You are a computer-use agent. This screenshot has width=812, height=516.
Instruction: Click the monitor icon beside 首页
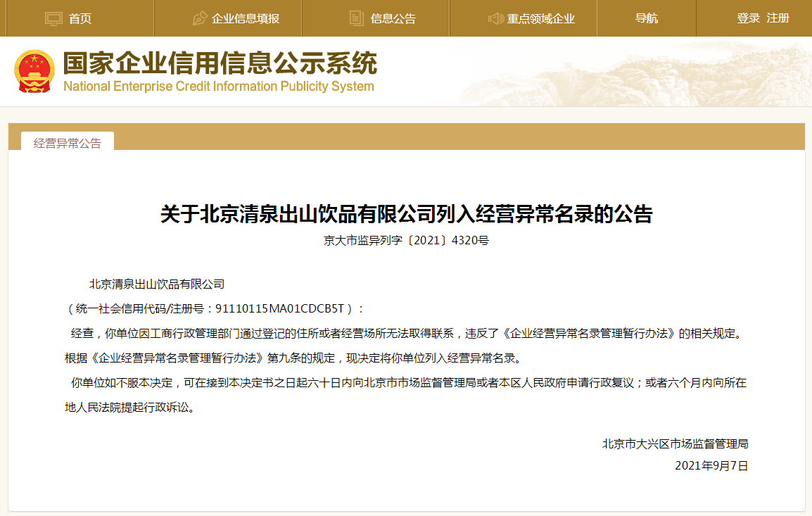(53, 18)
